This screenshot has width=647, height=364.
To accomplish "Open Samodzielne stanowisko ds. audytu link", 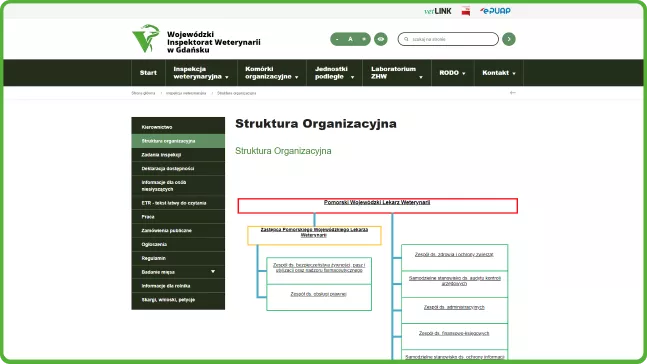I will click(x=454, y=281).
